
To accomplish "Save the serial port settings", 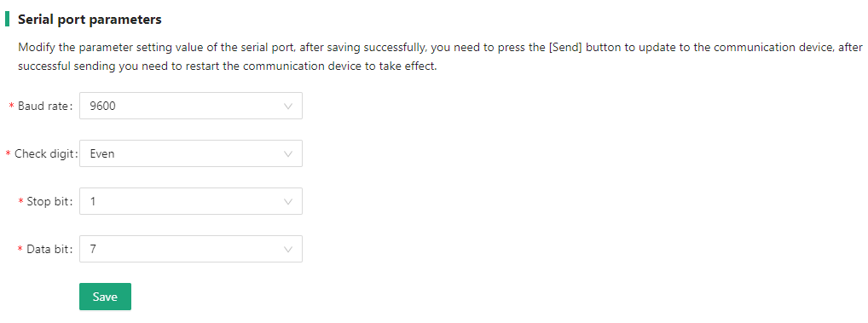I will [105, 297].
